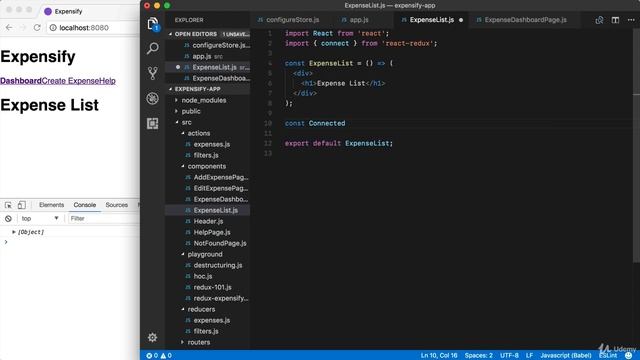Reload the page in the browser

tap(37, 27)
